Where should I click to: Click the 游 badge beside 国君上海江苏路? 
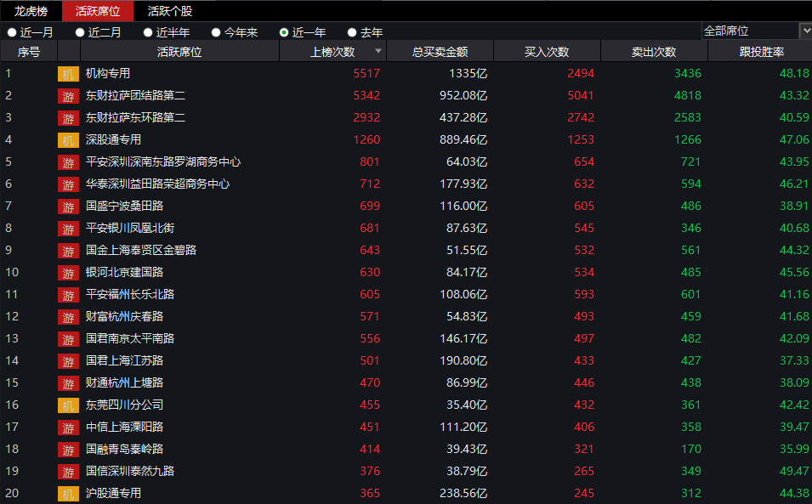tap(68, 361)
